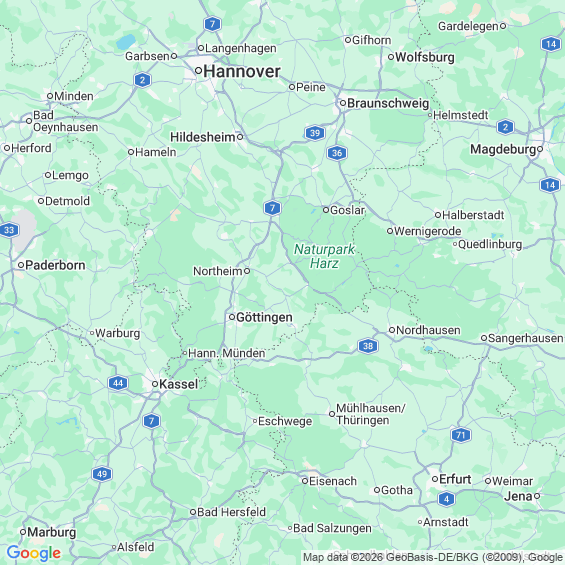The width and height of the screenshot is (565, 565).
Task: Click the A49 highway shield
Action: point(102,473)
